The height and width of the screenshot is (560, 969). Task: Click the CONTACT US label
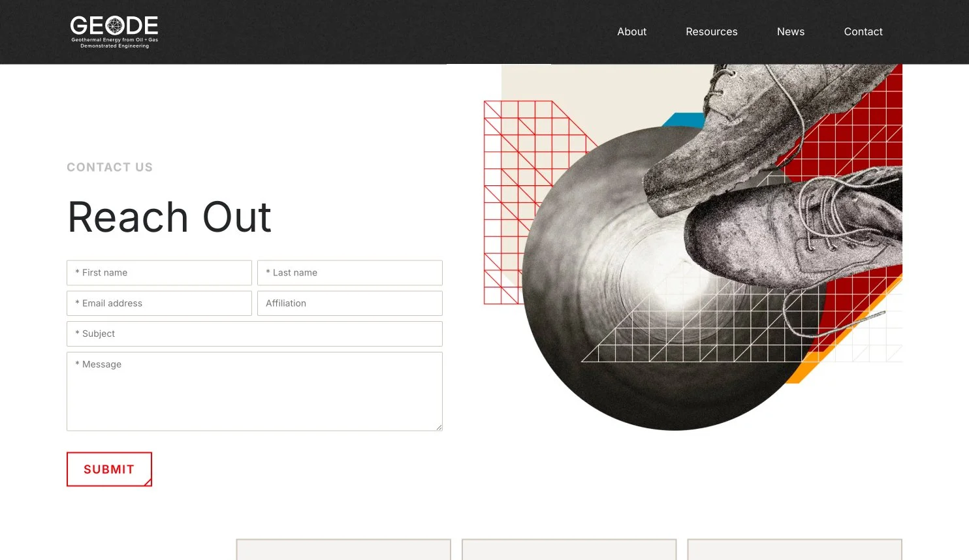coord(110,167)
